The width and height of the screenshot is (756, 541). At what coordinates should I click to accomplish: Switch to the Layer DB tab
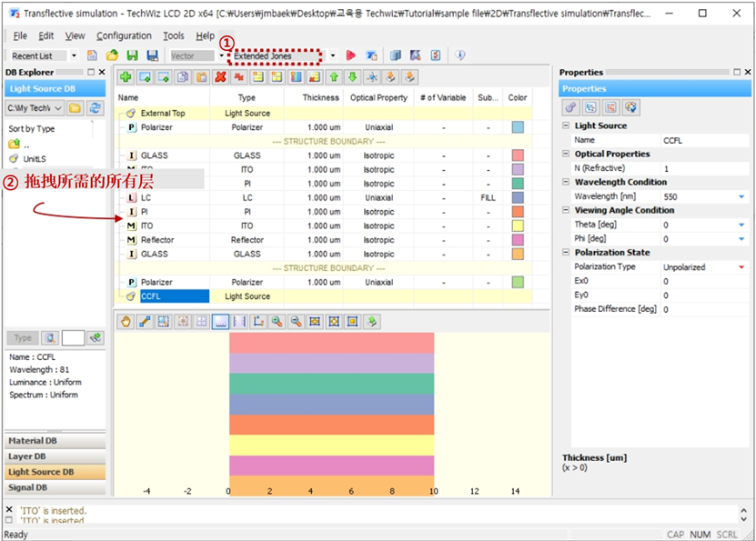pyautogui.click(x=55, y=456)
